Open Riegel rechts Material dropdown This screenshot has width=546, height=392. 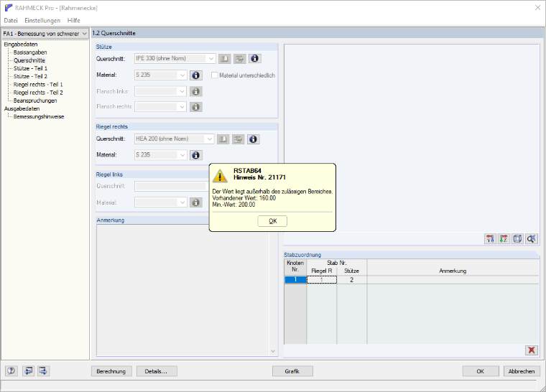point(182,155)
